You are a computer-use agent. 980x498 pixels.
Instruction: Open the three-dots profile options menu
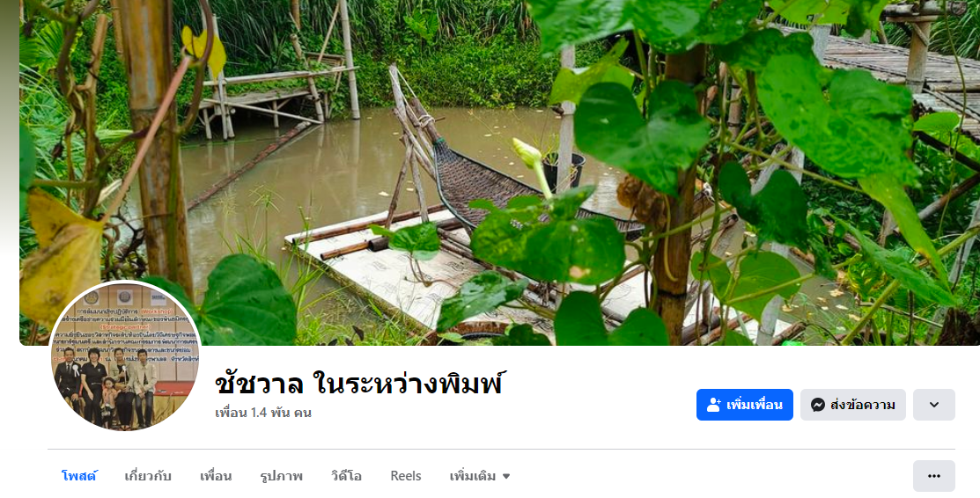click(x=933, y=476)
